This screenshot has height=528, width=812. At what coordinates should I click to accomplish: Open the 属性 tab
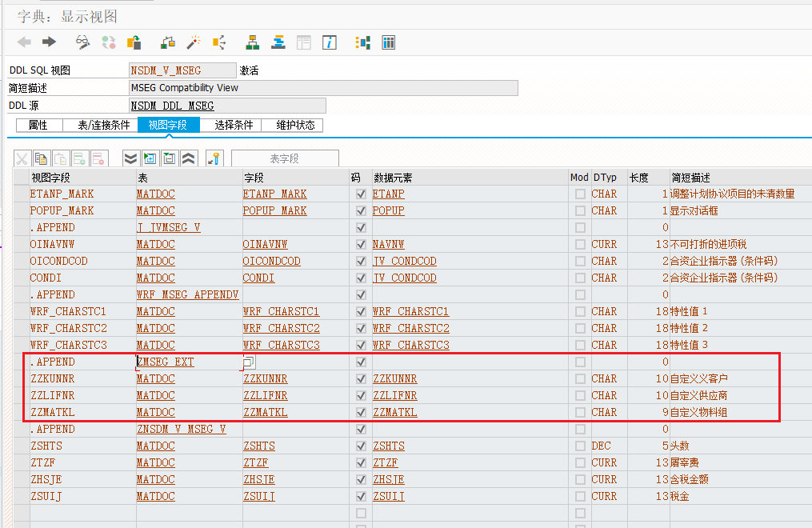pos(38,125)
